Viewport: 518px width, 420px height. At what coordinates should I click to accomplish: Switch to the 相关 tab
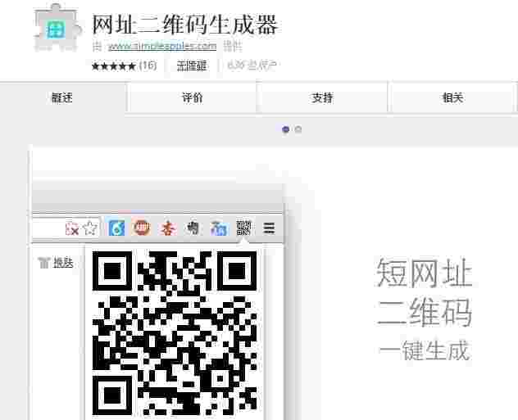tap(452, 97)
